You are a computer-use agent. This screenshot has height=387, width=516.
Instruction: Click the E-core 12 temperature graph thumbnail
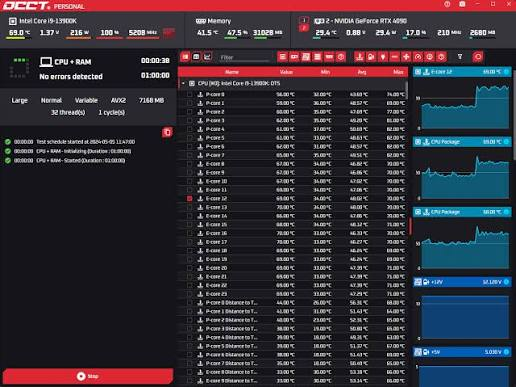point(465,107)
